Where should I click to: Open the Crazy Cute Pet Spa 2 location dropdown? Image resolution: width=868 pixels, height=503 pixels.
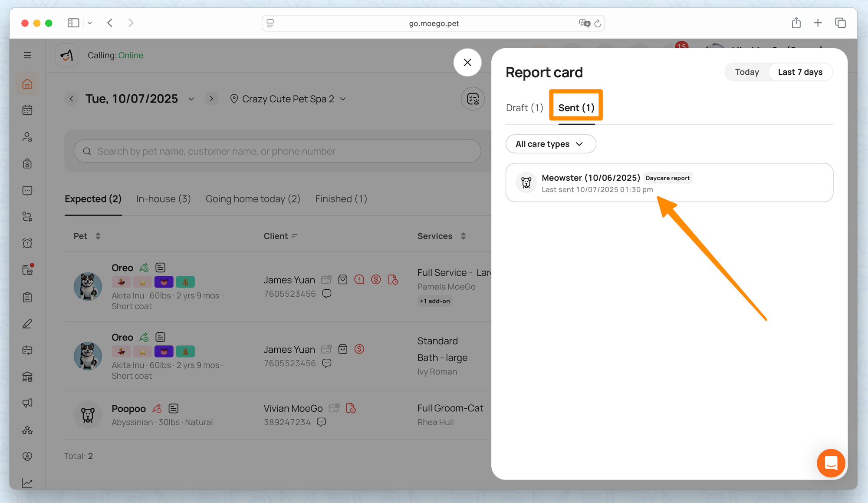[x=289, y=99]
